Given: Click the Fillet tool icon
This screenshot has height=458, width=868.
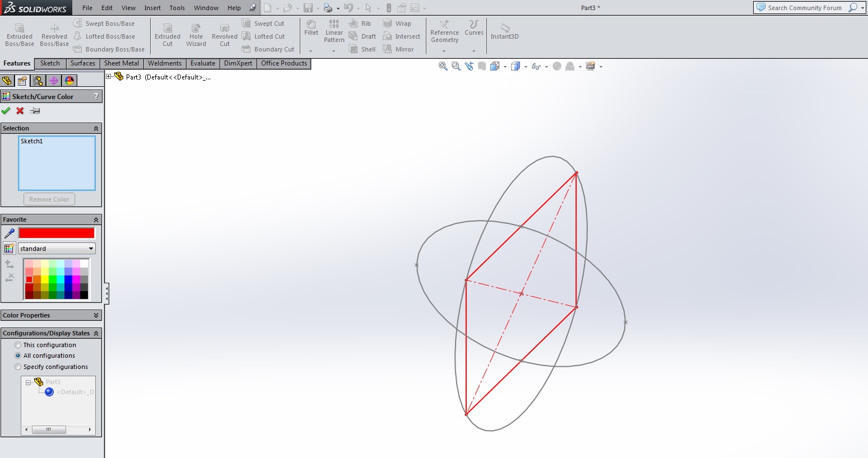Looking at the screenshot, I should [311, 27].
